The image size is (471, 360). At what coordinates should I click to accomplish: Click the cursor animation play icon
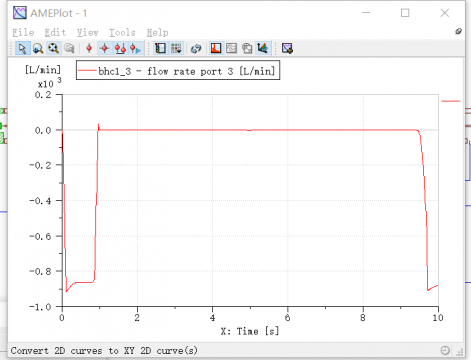[x=136, y=49]
